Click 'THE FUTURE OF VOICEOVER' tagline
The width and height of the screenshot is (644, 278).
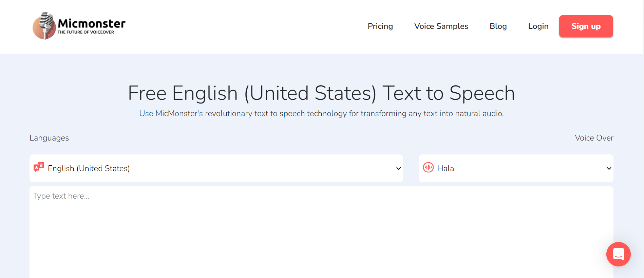86,32
